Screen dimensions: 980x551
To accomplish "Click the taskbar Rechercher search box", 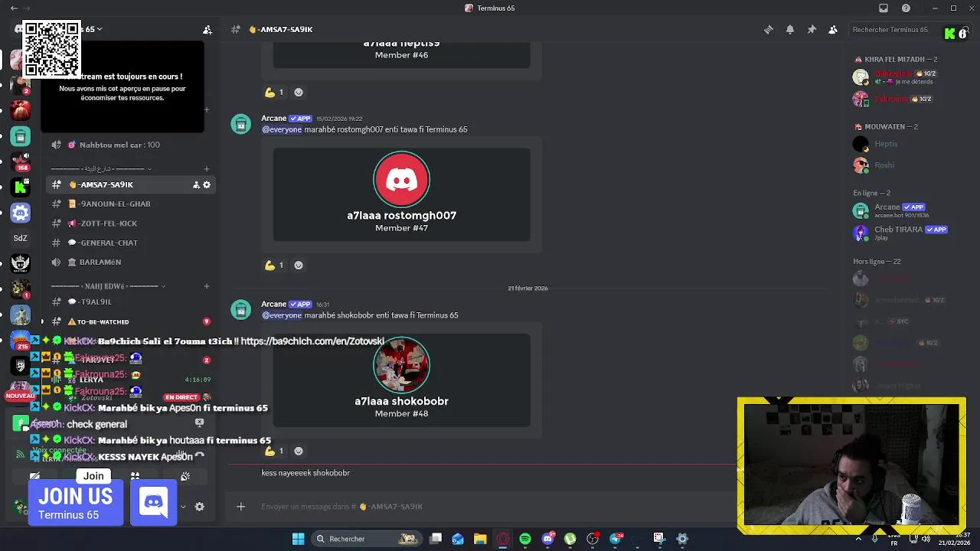I will point(366,539).
